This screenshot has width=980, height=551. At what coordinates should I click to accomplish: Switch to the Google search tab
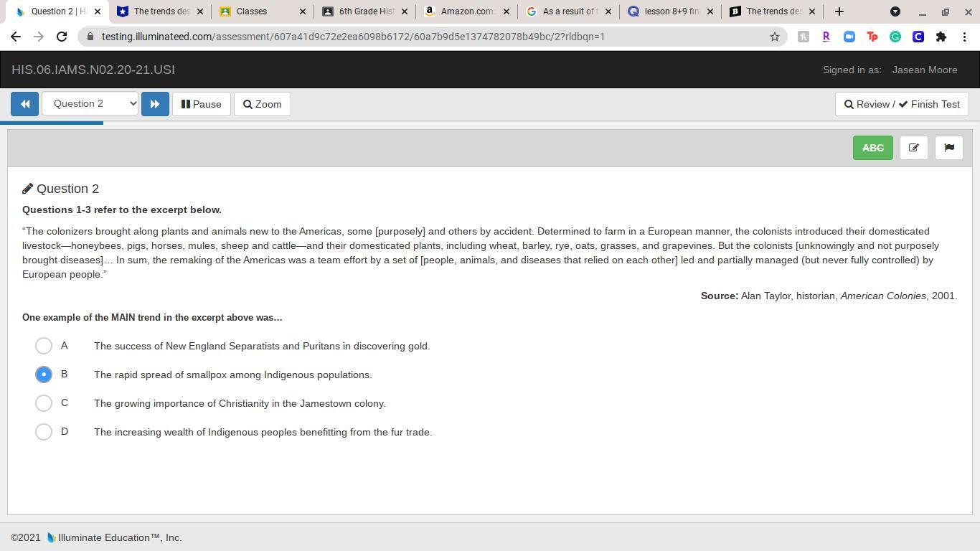(x=568, y=11)
